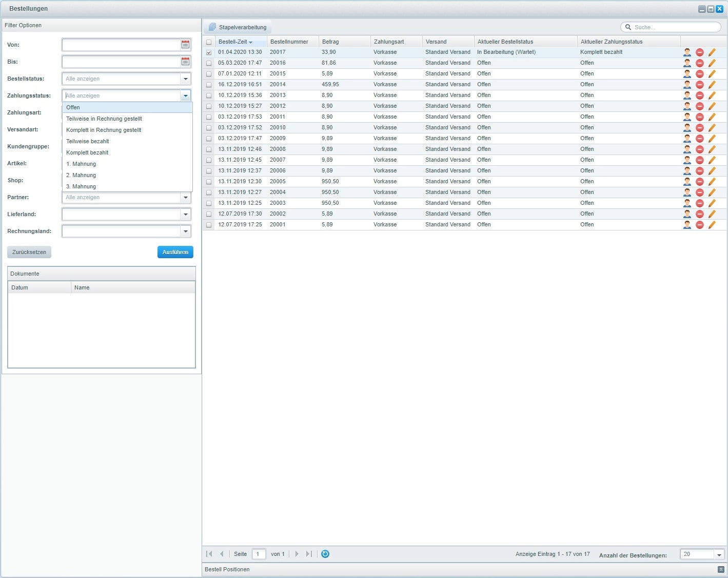The height and width of the screenshot is (578, 728).
Task: Open Stapelverarbeitung batch processing
Action: tap(238, 27)
